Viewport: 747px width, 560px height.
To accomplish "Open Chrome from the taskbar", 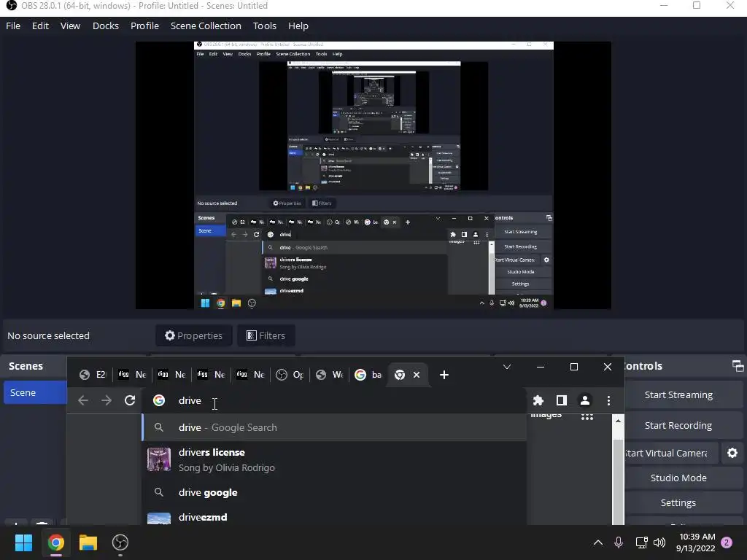I will [55, 542].
